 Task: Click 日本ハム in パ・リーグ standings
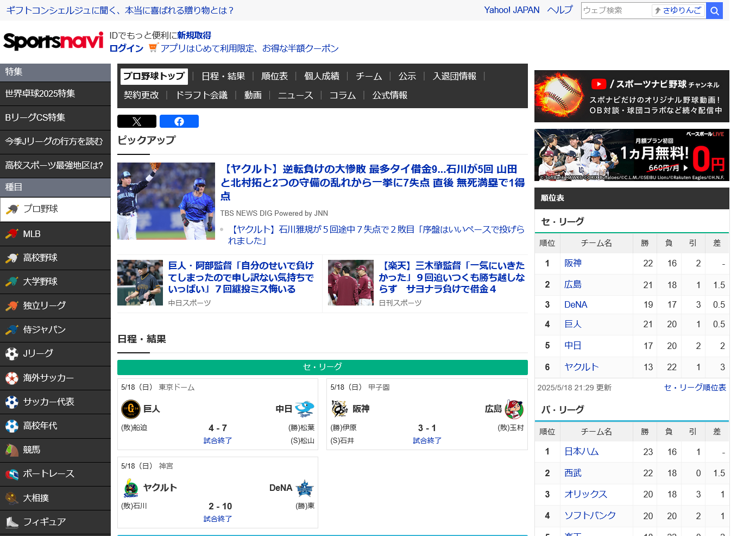582,451
